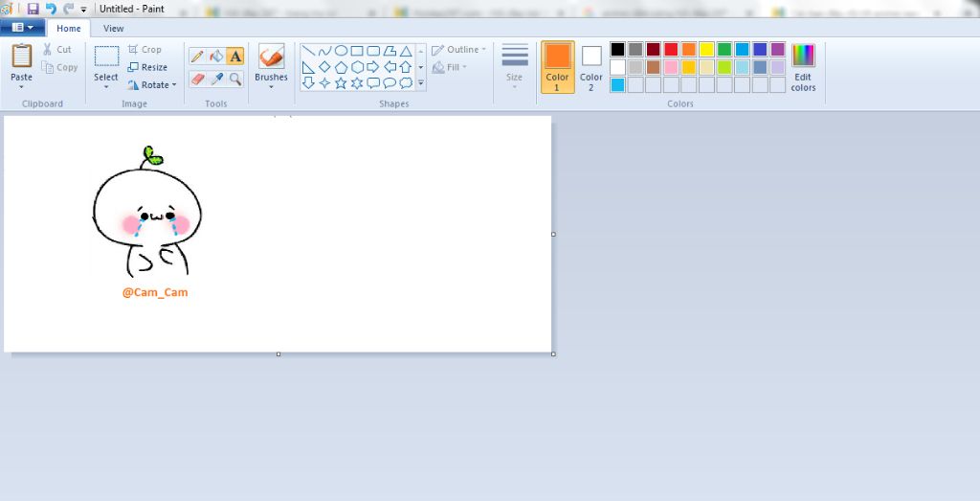Choose the Curve shape
This screenshot has height=501, width=980.
(324, 51)
